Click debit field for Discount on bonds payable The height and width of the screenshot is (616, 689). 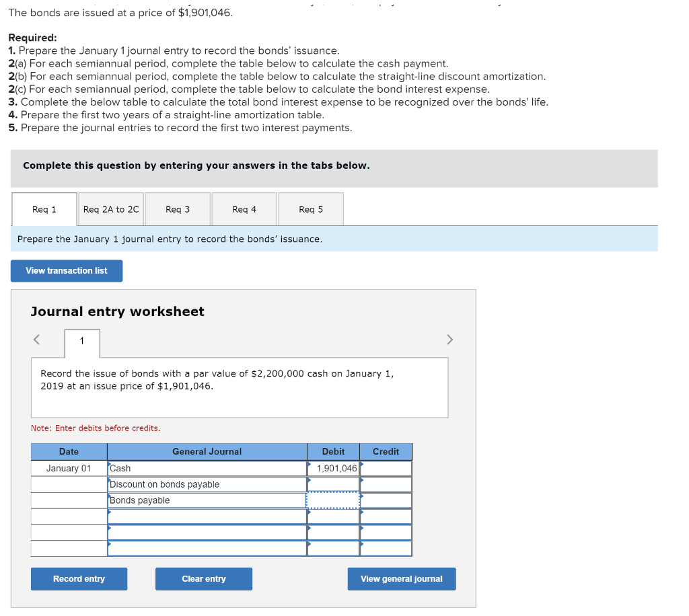(334, 485)
